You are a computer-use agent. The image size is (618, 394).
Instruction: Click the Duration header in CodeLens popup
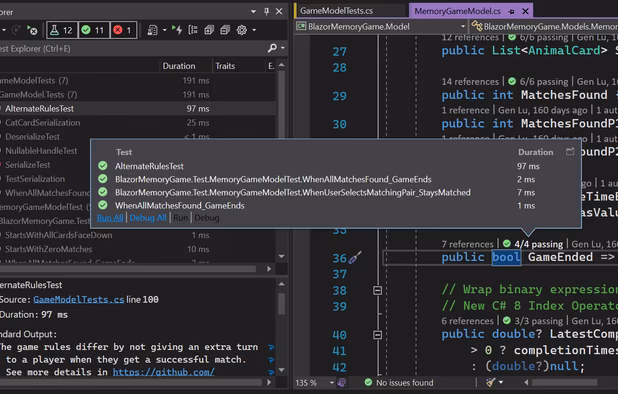pyautogui.click(x=536, y=152)
